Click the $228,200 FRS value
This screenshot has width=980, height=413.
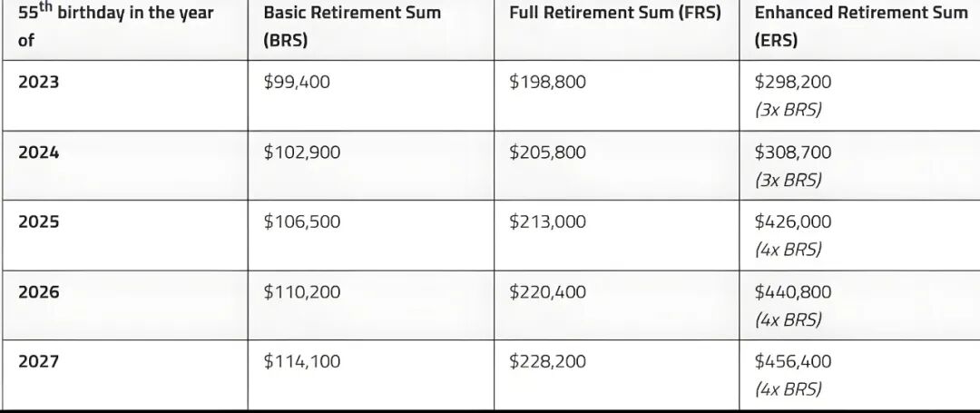click(548, 361)
